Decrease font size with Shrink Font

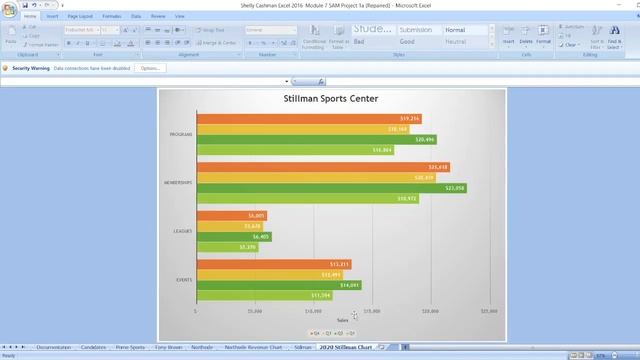134,30
